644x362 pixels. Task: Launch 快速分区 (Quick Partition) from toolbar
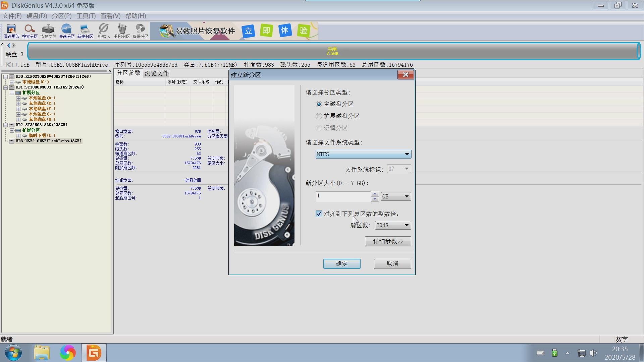[66, 31]
